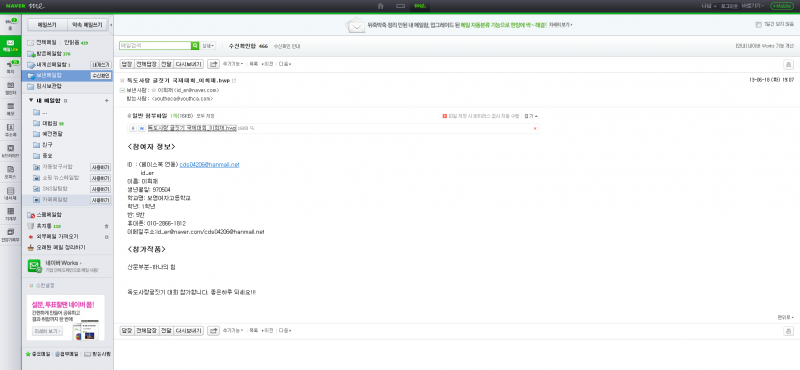
Task: Star the sender 이희재 in the header
Action: click(153, 90)
